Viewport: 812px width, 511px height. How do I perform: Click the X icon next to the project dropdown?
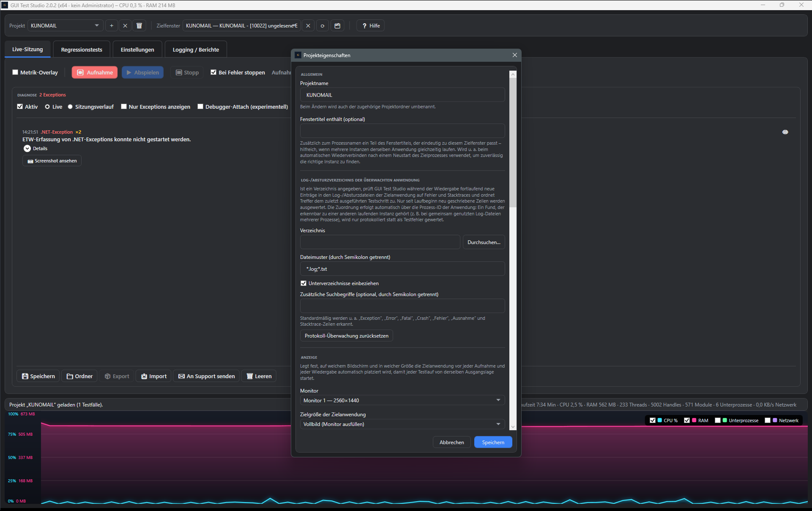tap(125, 26)
